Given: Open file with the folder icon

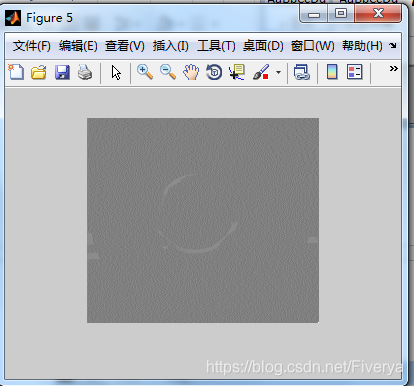Looking at the screenshot, I should click(39, 72).
